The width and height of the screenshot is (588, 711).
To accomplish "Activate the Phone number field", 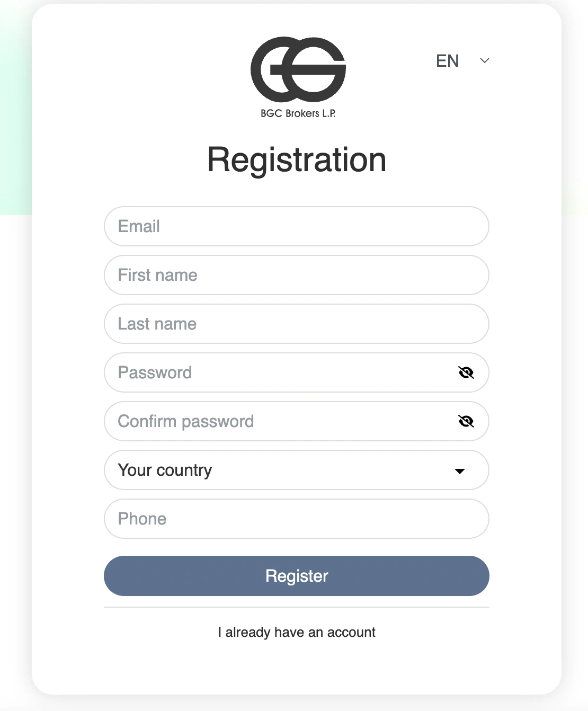I will 297,519.
